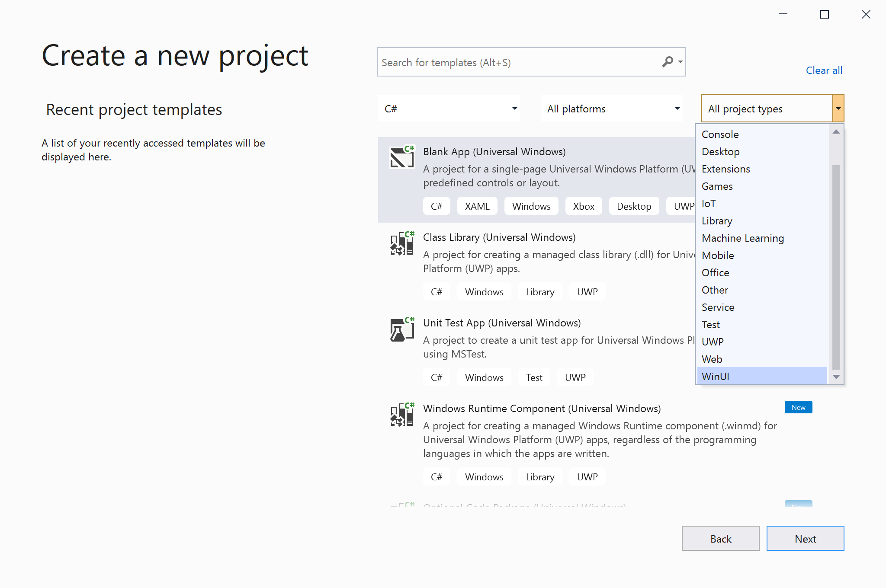Choose Other project type
Screen dimensions: 886x588
[762, 290]
